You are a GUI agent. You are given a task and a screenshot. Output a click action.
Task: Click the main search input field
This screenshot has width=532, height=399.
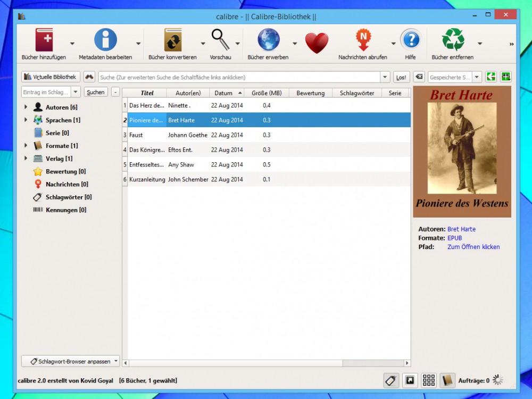[239, 78]
